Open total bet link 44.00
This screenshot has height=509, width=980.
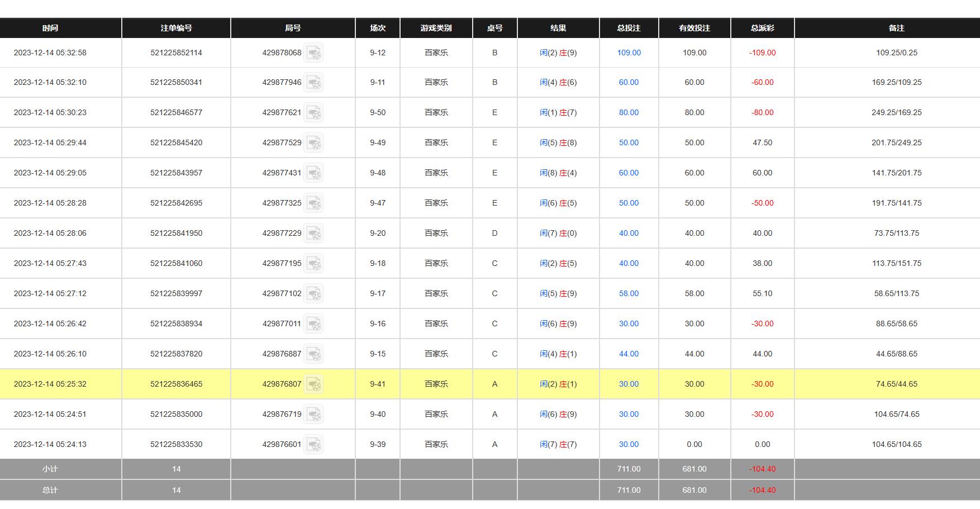[x=629, y=354]
